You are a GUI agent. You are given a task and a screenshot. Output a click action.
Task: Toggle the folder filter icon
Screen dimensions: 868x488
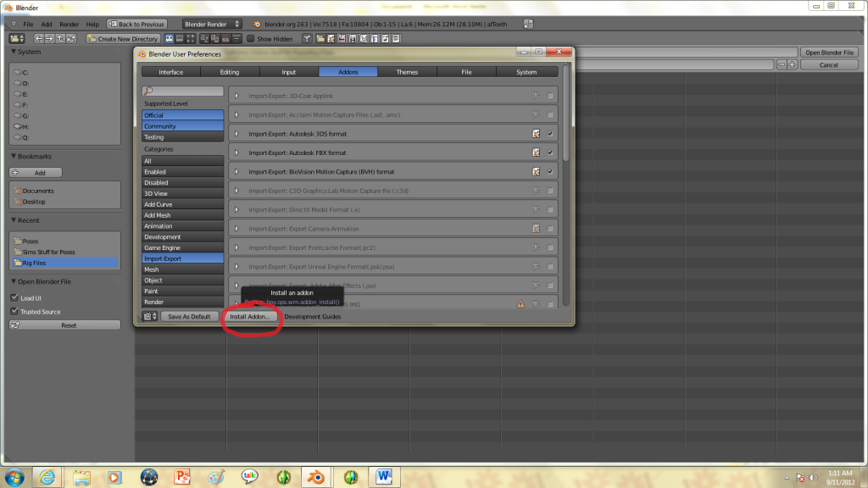(320, 39)
